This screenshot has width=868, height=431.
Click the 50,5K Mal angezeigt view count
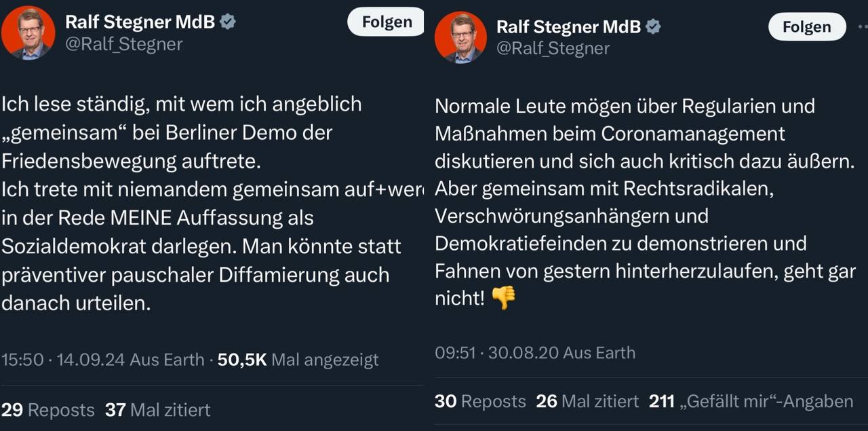click(298, 359)
